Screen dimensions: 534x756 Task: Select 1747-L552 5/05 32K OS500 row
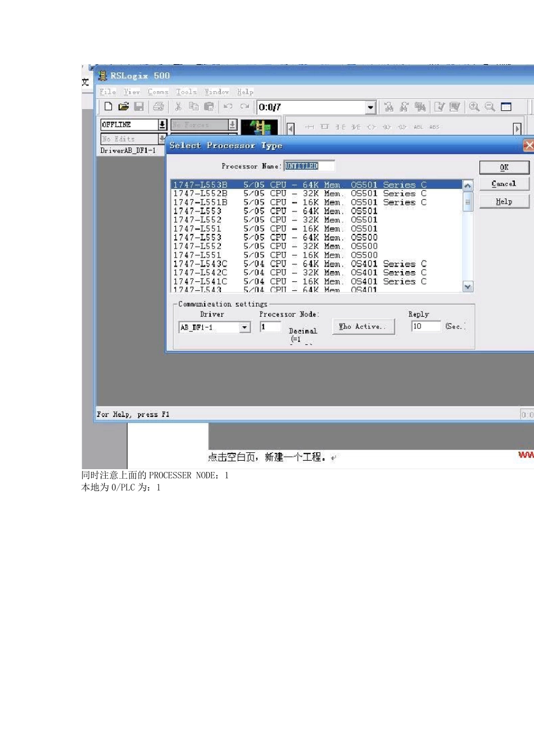[316, 246]
